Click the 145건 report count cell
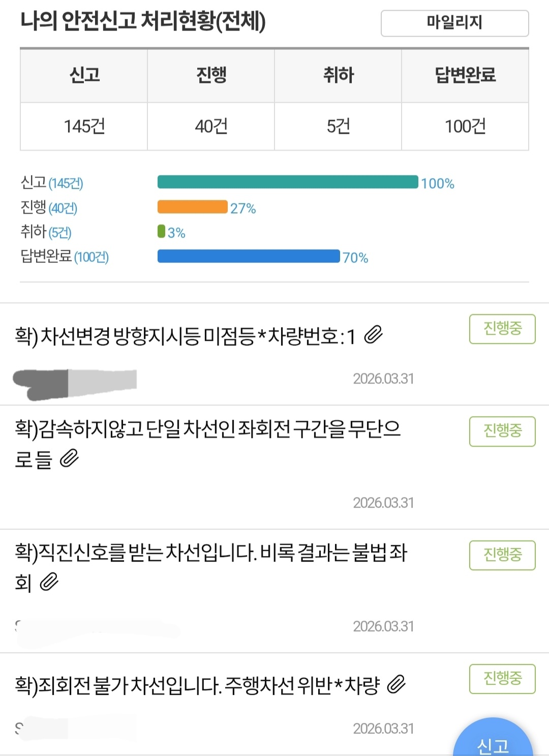Image resolution: width=549 pixels, height=756 pixels. tap(84, 126)
